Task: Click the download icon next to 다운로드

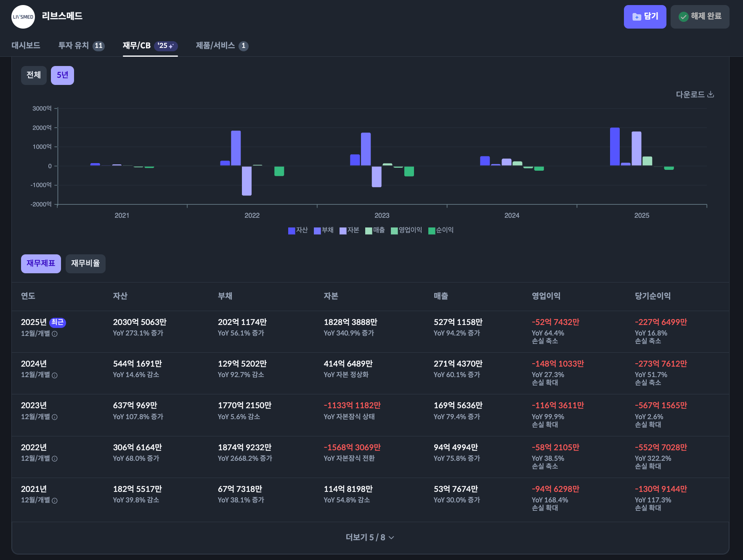Action: coord(711,94)
